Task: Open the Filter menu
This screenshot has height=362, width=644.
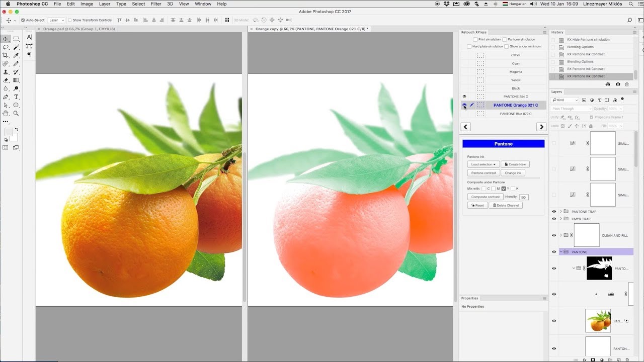Action: pos(156,4)
